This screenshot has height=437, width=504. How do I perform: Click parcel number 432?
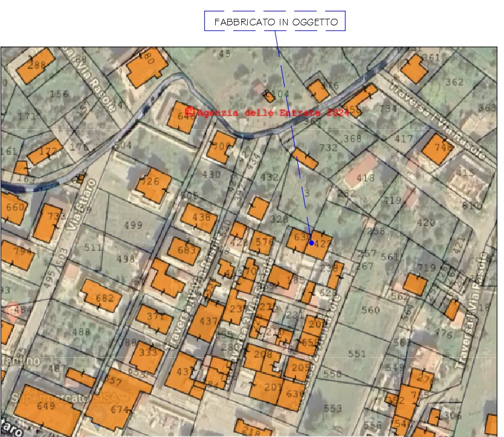[x=269, y=177]
